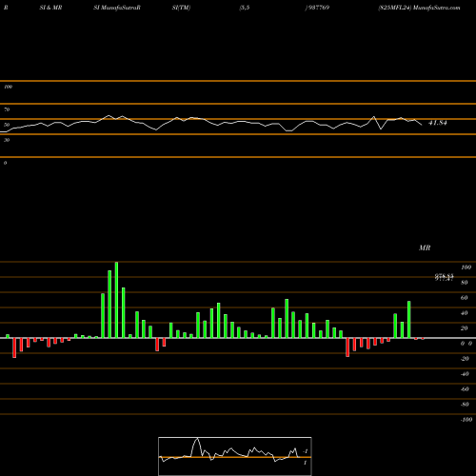The width and height of the screenshot is (476, 476).
Task: Click the tallest green histogram bar
Action: (116, 300)
